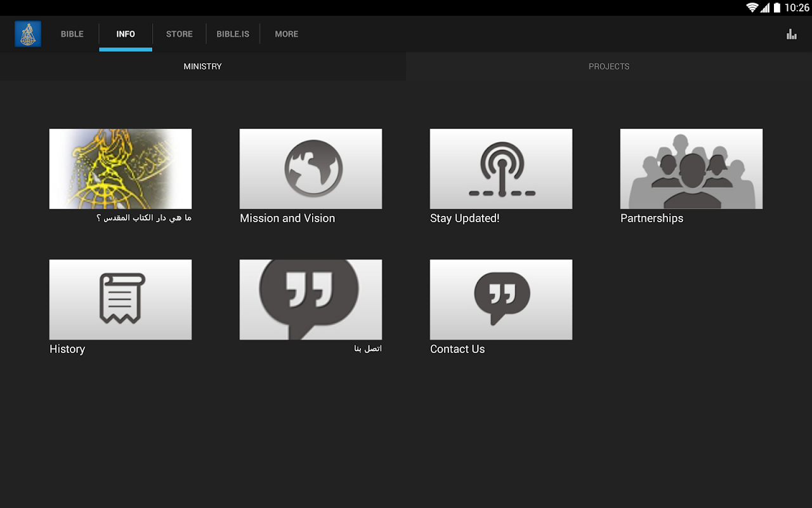Open the BIBLE.IS tab
The image size is (812, 508).
233,34
